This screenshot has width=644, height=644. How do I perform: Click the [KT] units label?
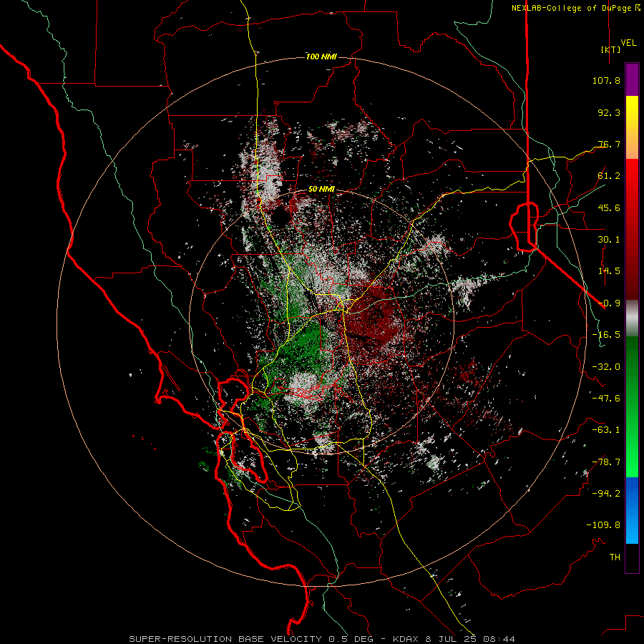click(611, 49)
